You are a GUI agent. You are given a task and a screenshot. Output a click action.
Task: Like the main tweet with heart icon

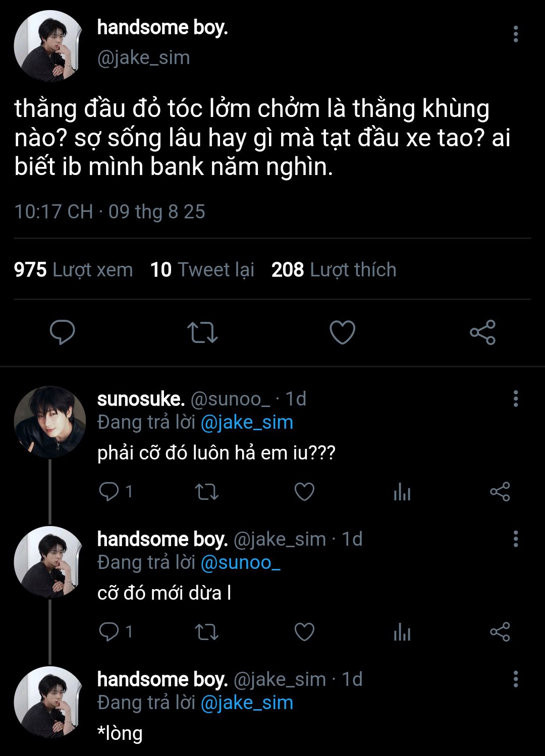coord(342,332)
